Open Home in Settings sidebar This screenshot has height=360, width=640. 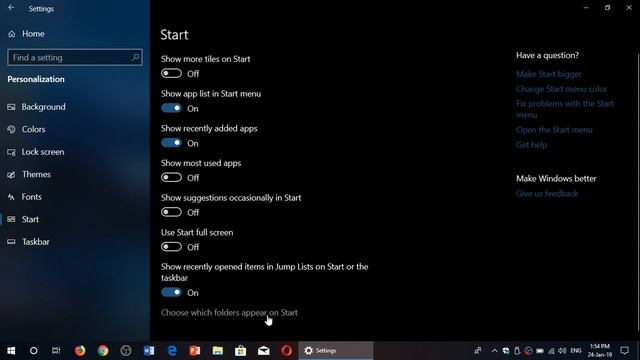(26, 34)
